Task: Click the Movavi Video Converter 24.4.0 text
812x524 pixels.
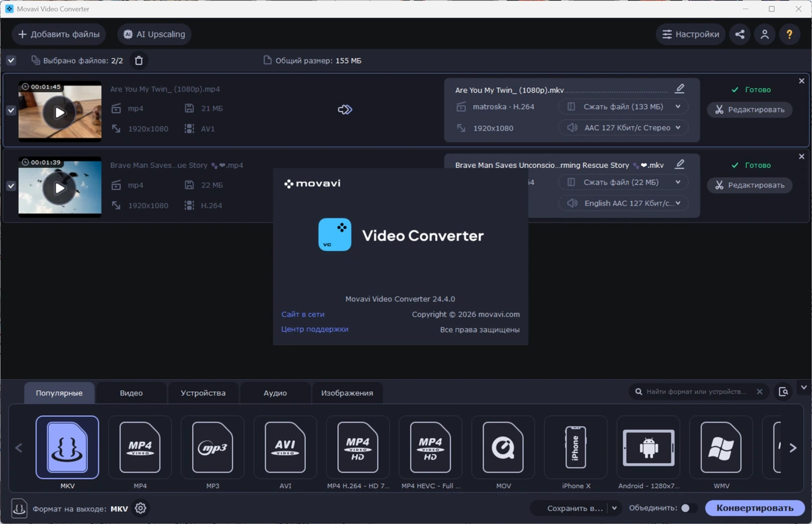Action: pyautogui.click(x=400, y=299)
